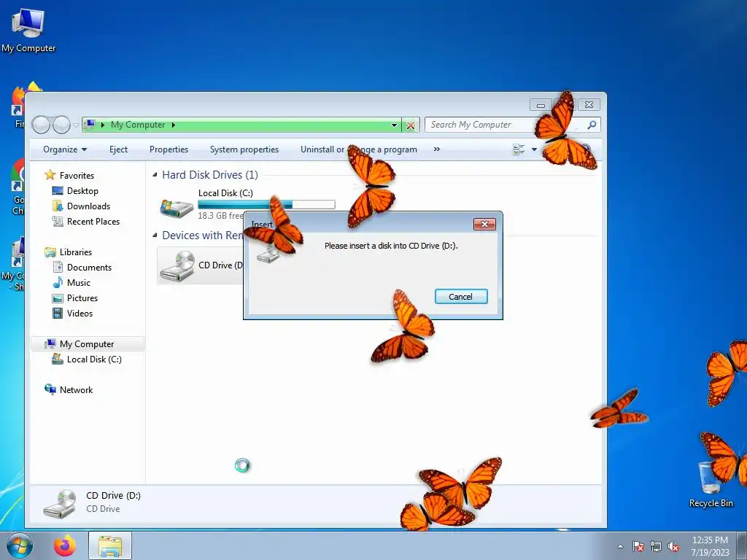Click the Search My Computer field

[512, 125]
